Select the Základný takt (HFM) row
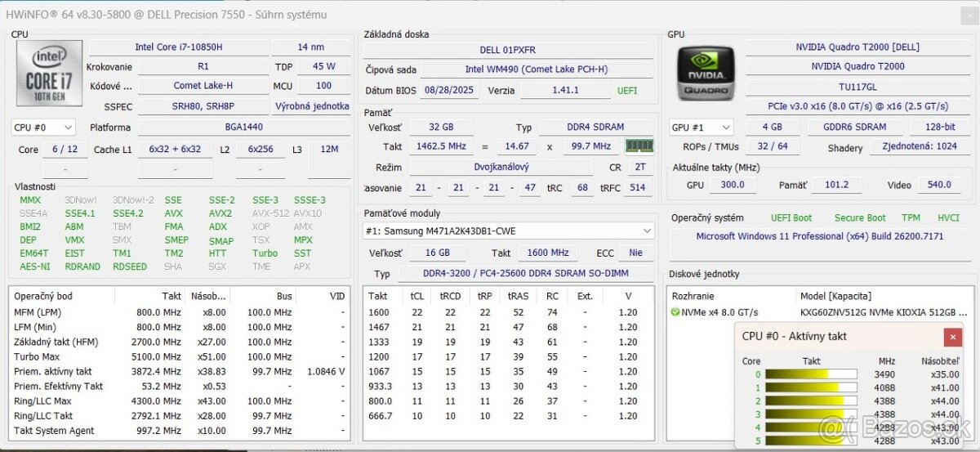The image size is (980, 452). tap(180, 342)
